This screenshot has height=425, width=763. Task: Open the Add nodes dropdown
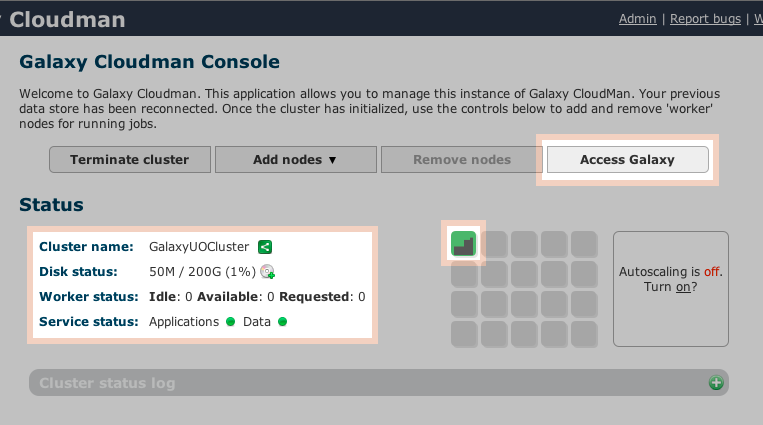tap(296, 160)
